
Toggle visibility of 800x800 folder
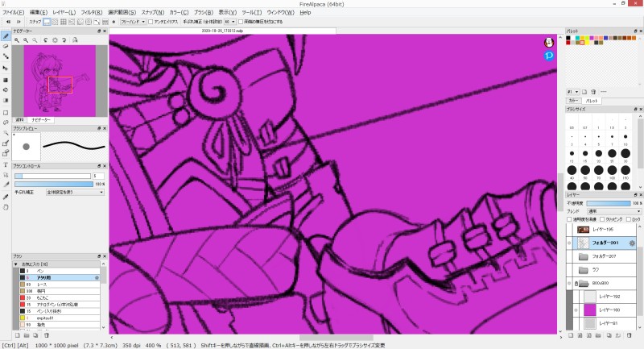point(569,283)
